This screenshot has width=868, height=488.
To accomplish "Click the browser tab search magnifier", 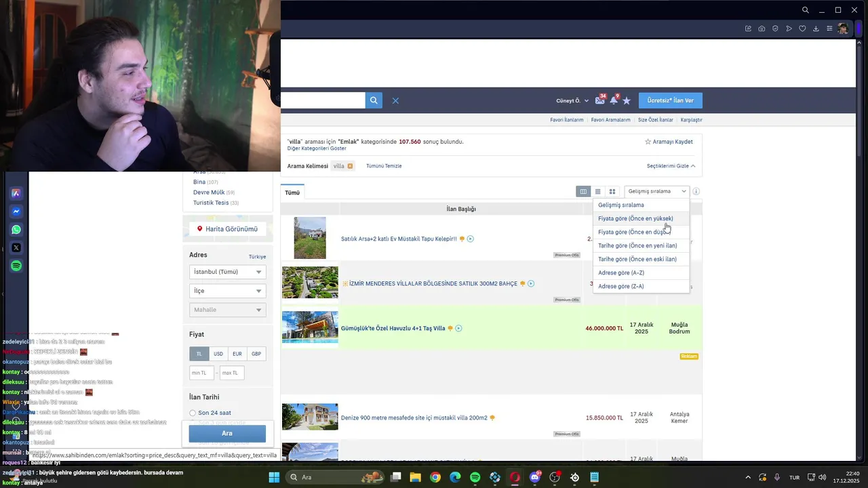I will 805,10.
